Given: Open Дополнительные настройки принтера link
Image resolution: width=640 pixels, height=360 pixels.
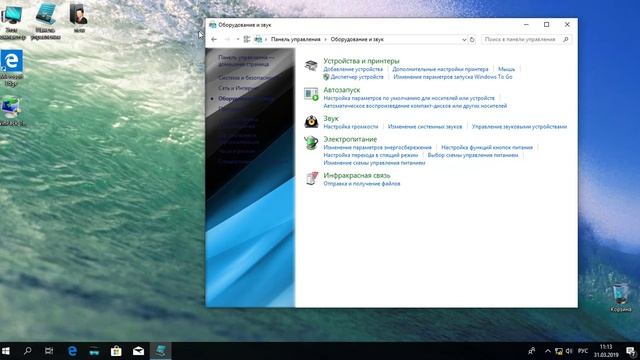Looking at the screenshot, I should pyautogui.click(x=440, y=69).
